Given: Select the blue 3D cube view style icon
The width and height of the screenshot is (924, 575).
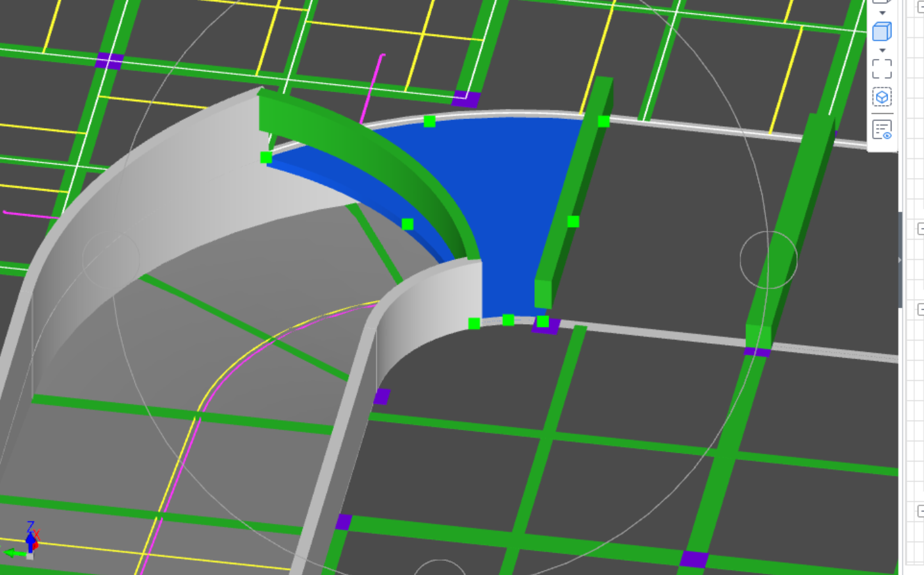Looking at the screenshot, I should point(882,31).
